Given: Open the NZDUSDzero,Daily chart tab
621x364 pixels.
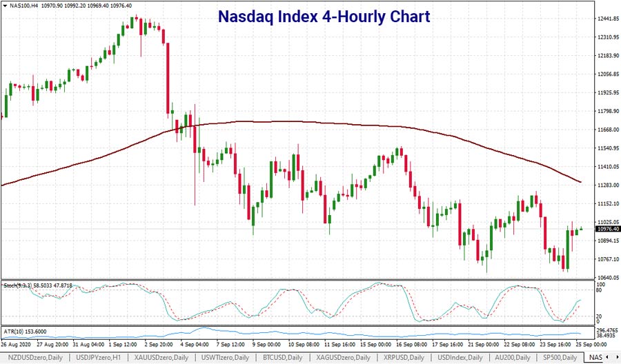Looking at the screenshot, I should pos(35,358).
